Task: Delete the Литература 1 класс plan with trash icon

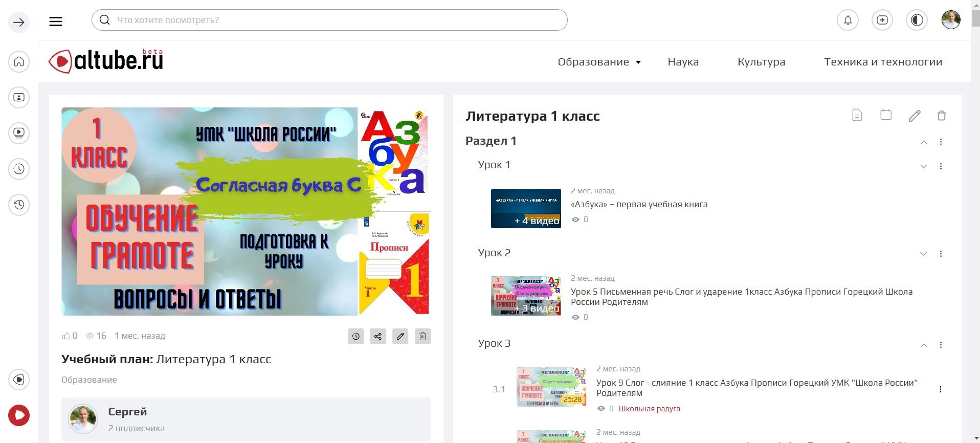Action: pos(942,116)
